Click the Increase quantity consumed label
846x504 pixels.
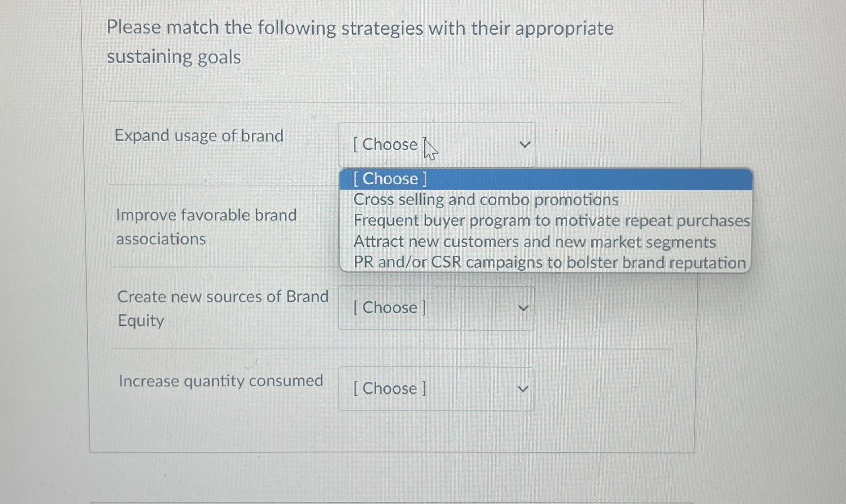tap(221, 381)
